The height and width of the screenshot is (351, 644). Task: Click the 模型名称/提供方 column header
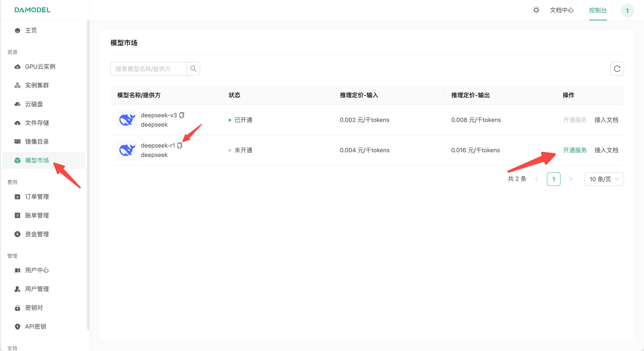tap(139, 95)
